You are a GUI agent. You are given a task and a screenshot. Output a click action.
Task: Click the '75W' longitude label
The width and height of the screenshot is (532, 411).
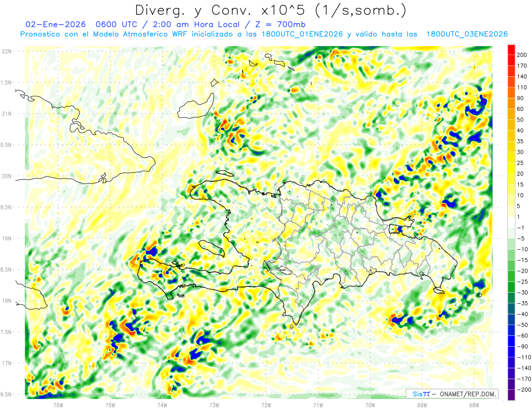(110, 405)
